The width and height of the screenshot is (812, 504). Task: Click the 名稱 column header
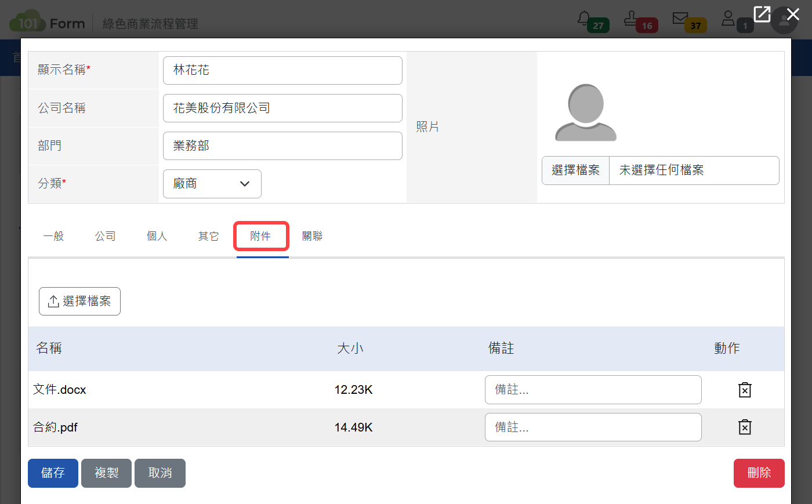point(49,348)
